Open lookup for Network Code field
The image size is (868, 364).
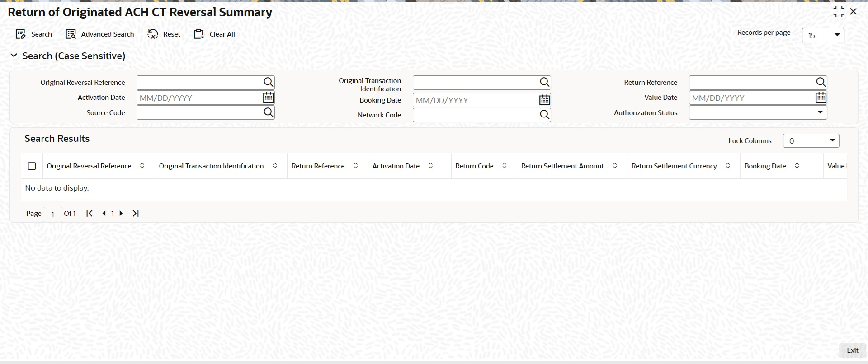545,115
